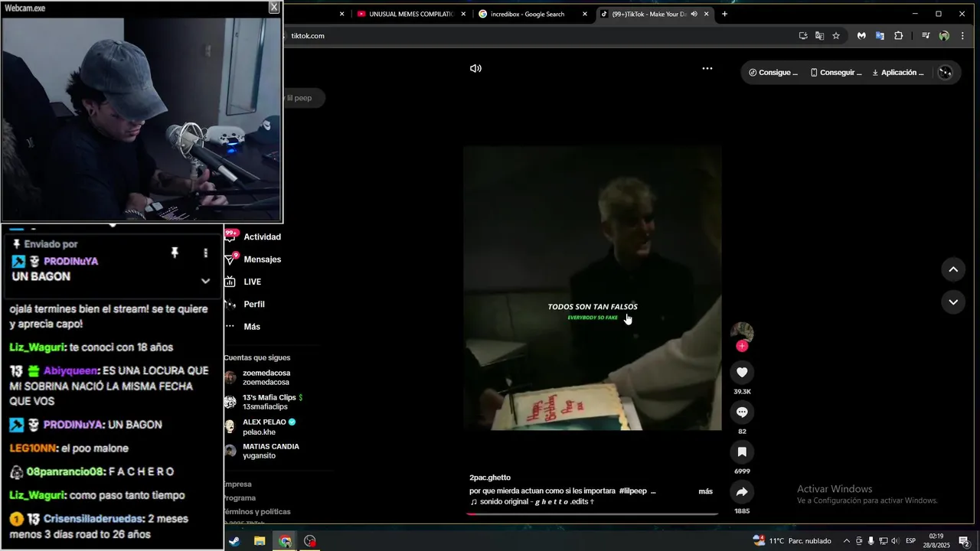980x551 pixels.
Task: Open the translate page icon
Action: 819,36
